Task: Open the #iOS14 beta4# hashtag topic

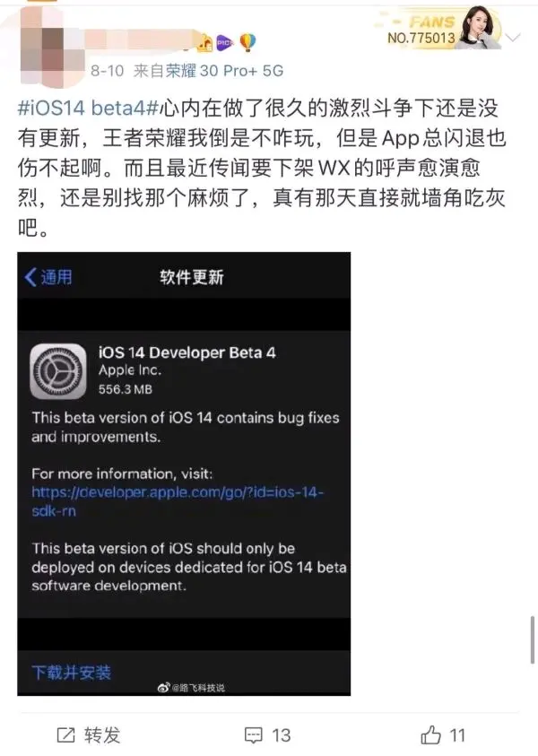Action: tap(88, 108)
